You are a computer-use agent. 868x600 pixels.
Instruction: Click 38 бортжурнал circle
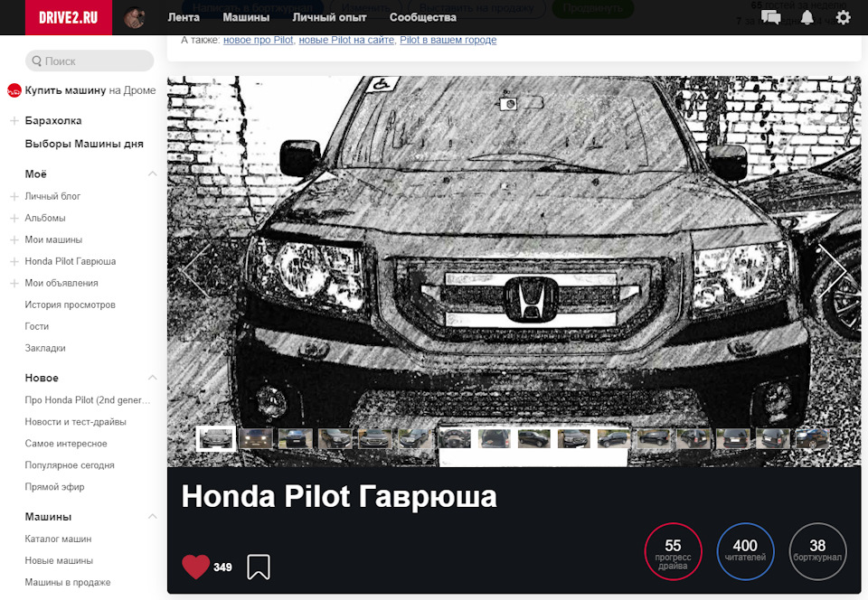pos(817,551)
